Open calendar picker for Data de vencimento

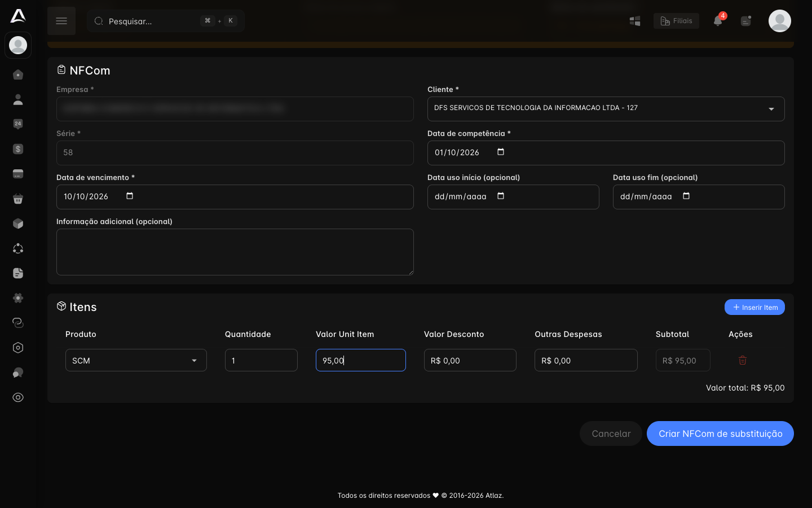(x=130, y=196)
